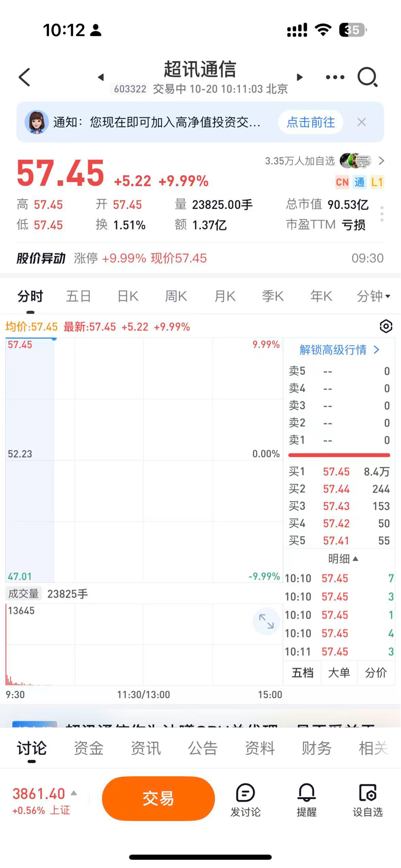The height and width of the screenshot is (868, 401).
Task: Select the 买3 bid row at 57.43
Action: (x=339, y=506)
